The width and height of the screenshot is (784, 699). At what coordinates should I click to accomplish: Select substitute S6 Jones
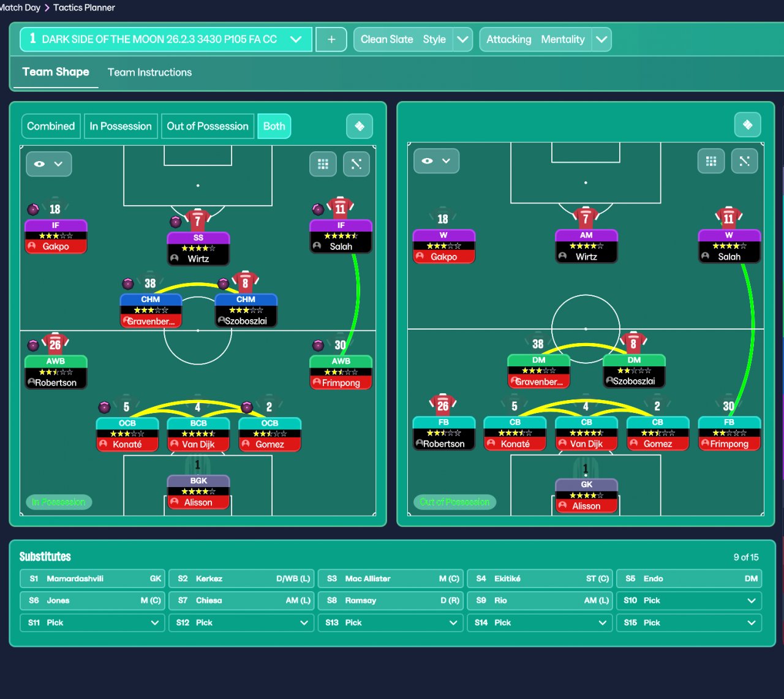click(92, 600)
